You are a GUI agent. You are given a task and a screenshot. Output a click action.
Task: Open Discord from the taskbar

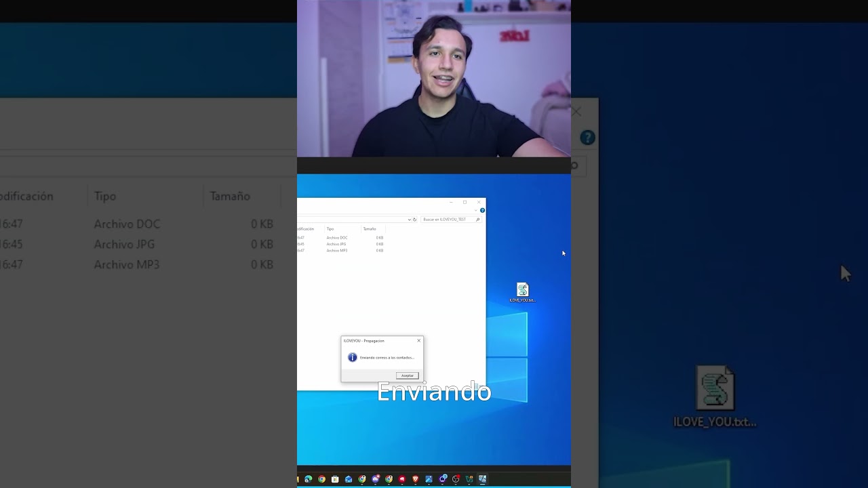(x=376, y=479)
